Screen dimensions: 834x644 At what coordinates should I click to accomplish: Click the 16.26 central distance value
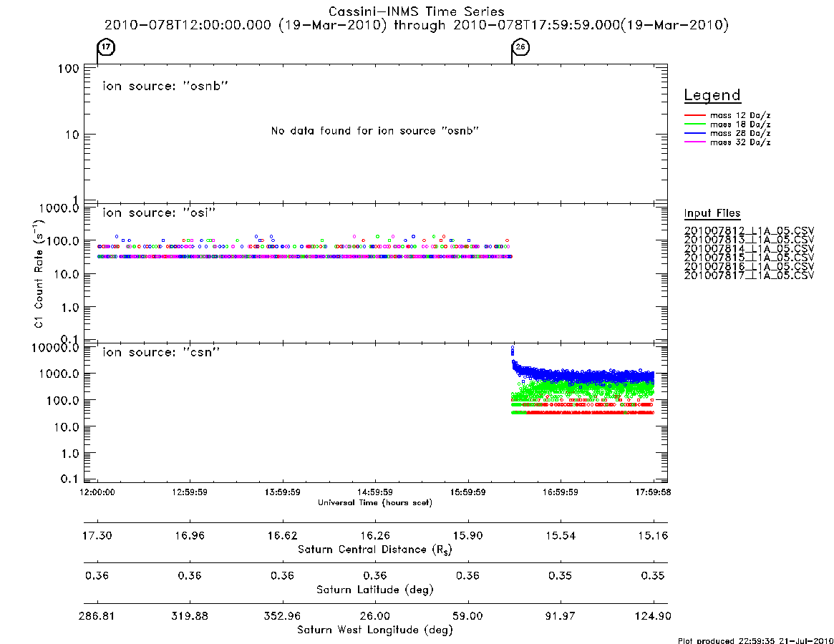click(375, 535)
